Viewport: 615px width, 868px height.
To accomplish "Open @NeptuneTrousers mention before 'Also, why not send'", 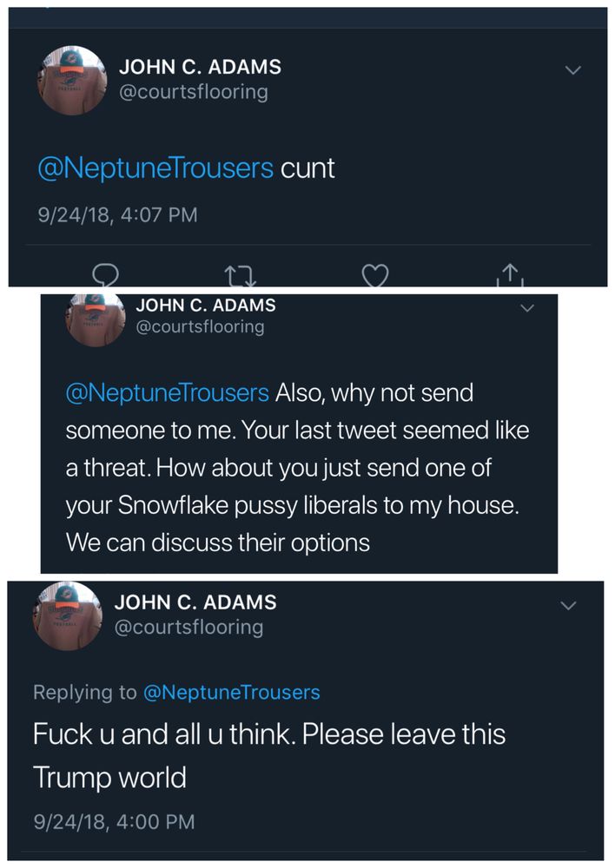I will pos(168,393).
